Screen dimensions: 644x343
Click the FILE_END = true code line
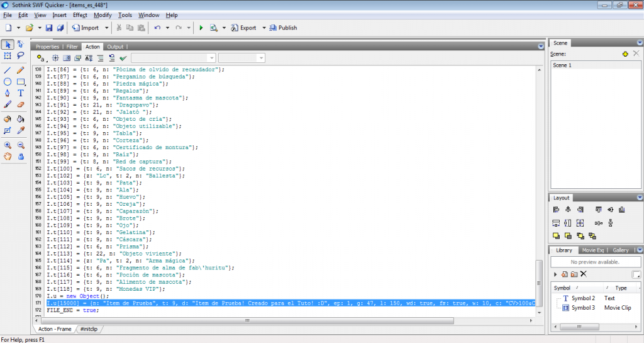coord(73,310)
